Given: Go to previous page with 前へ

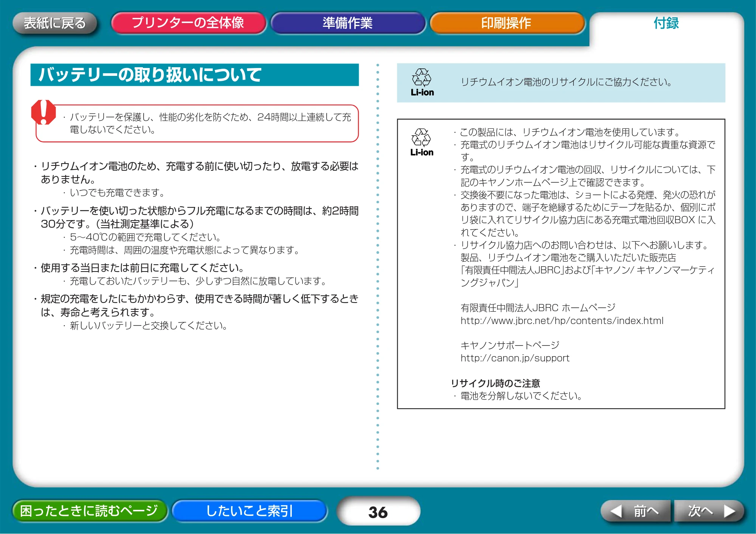Looking at the screenshot, I should pos(635,511).
